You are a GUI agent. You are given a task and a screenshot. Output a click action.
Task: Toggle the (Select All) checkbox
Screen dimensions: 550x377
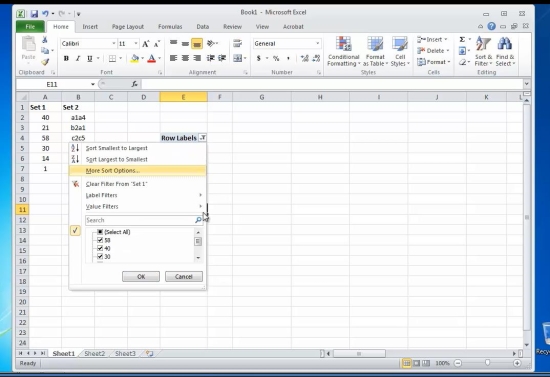100,232
